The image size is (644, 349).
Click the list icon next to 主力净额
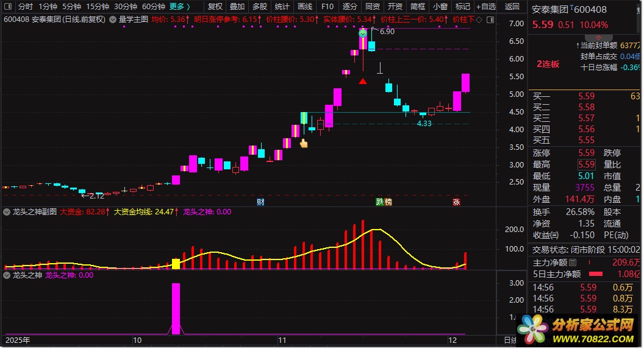[x=573, y=263]
